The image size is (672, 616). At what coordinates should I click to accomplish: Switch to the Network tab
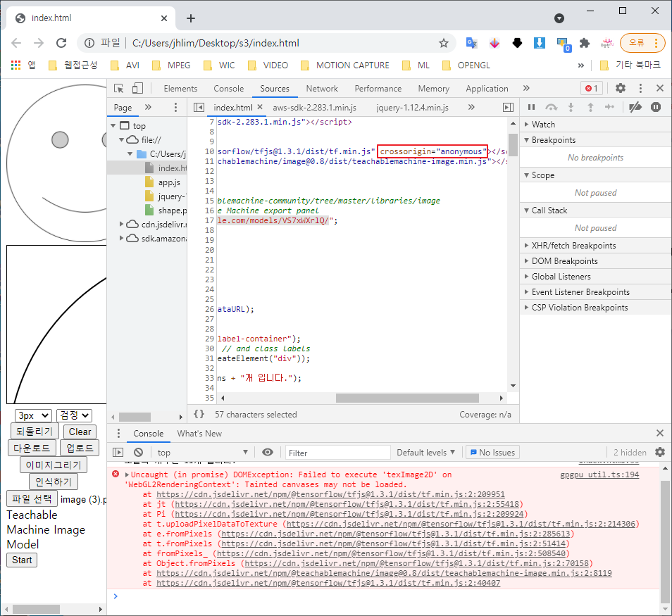click(322, 89)
